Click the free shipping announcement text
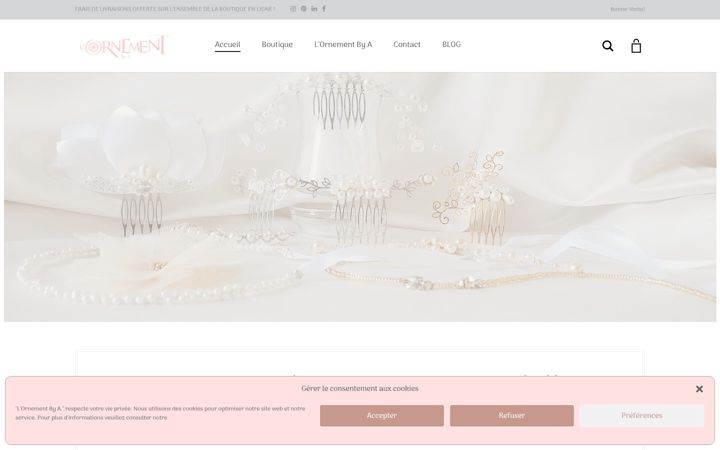This screenshot has width=720, height=450. point(175,9)
